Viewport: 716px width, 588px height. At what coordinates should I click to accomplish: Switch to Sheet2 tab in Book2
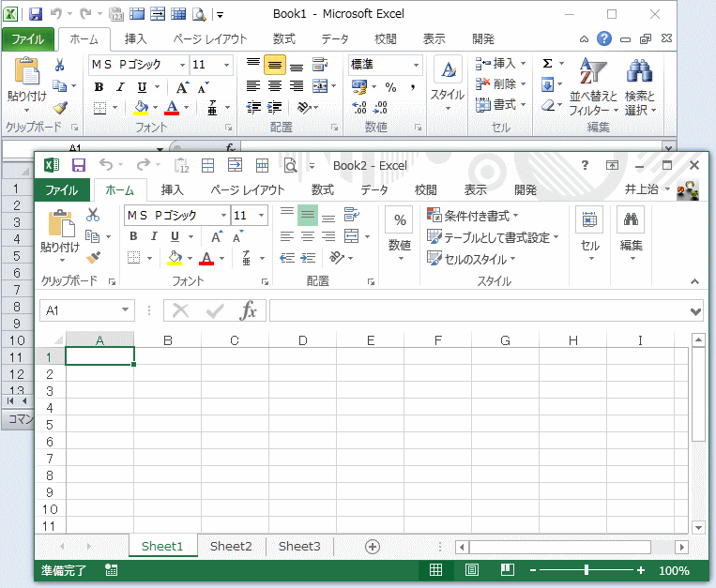[231, 547]
